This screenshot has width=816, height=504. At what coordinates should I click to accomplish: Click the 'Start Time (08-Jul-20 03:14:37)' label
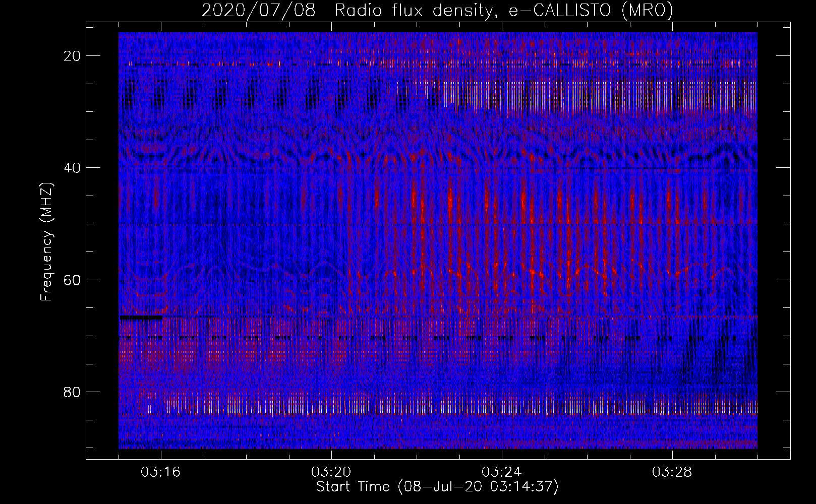[x=437, y=487]
